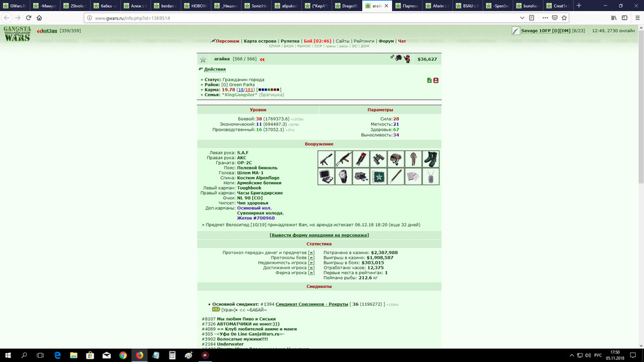The width and height of the screenshot is (644, 362).
Task: Expand battle protocols arrow
Action: 311,257
